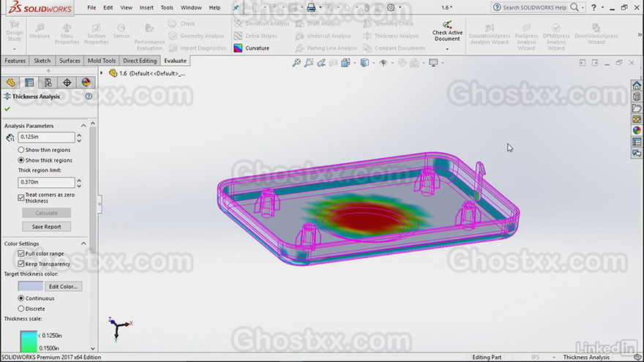
Task: Expand the 1.6 part tree node
Action: click(x=102, y=73)
